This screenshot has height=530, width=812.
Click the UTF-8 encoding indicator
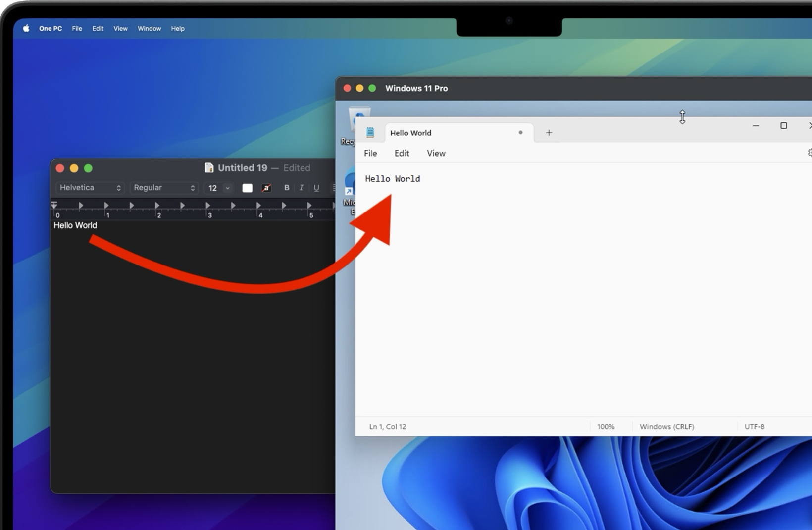[755, 426]
